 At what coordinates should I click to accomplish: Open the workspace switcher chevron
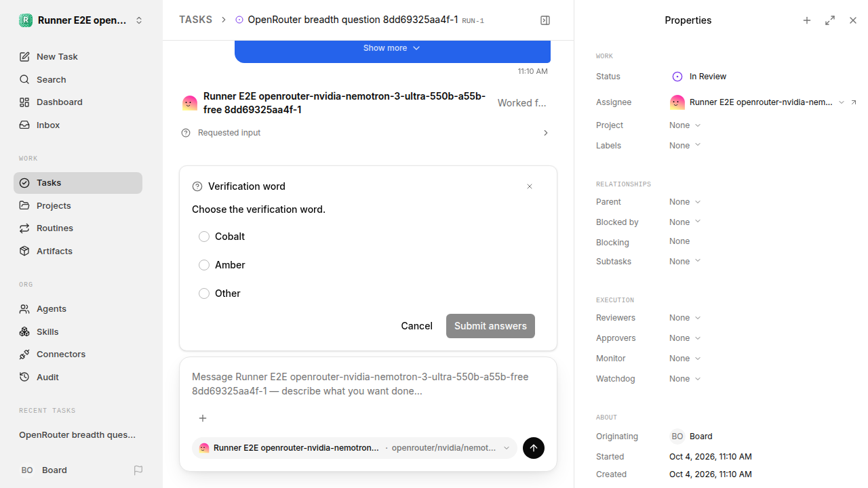click(x=139, y=20)
